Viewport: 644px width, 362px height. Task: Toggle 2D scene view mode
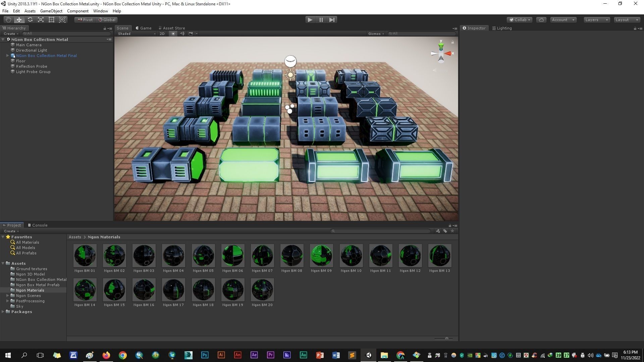click(162, 34)
